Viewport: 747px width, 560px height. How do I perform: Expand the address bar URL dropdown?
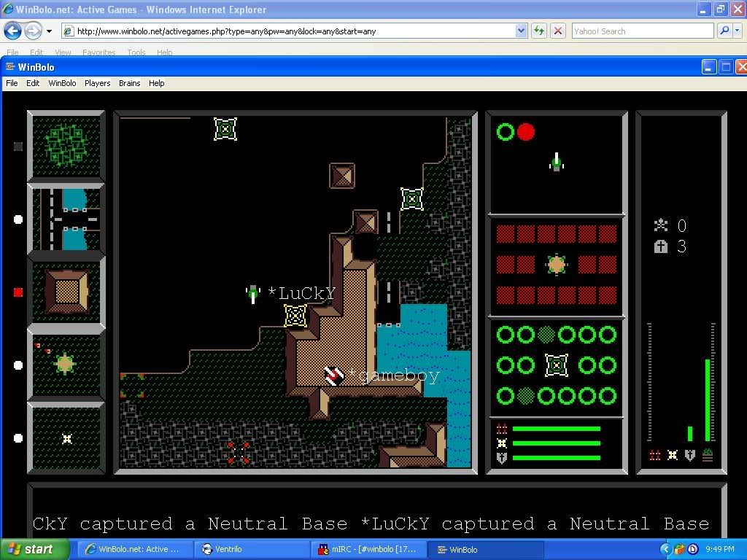(x=521, y=31)
